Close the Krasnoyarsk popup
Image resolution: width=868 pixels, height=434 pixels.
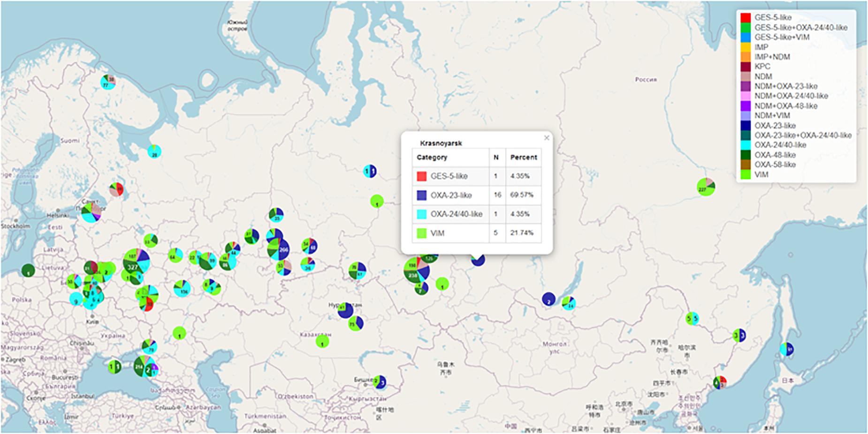(546, 138)
